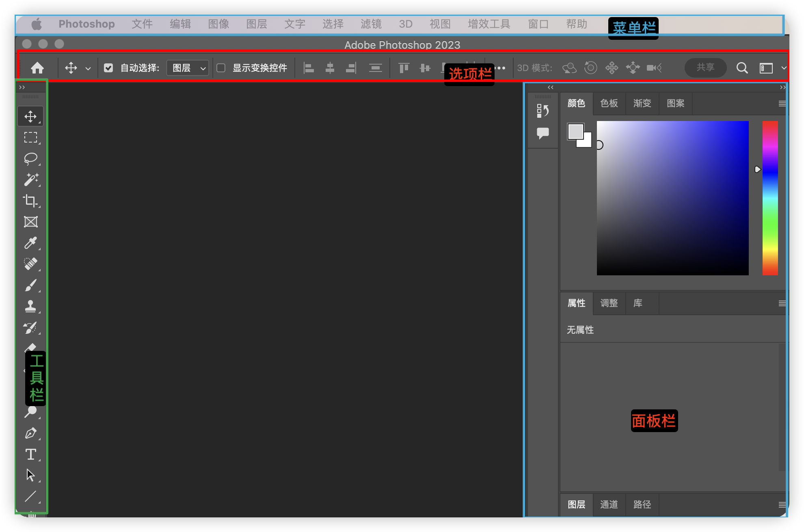Open the 滤镜 menu
The width and height of the screenshot is (804, 532).
click(371, 24)
